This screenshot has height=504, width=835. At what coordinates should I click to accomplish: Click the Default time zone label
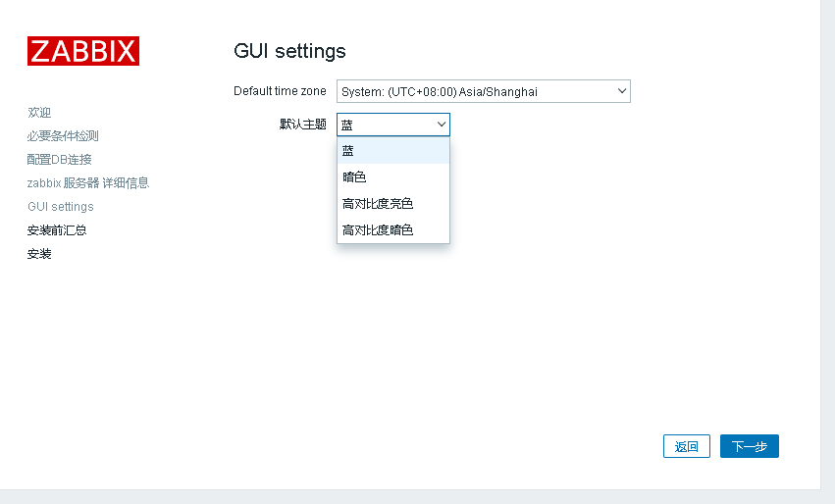tap(280, 91)
